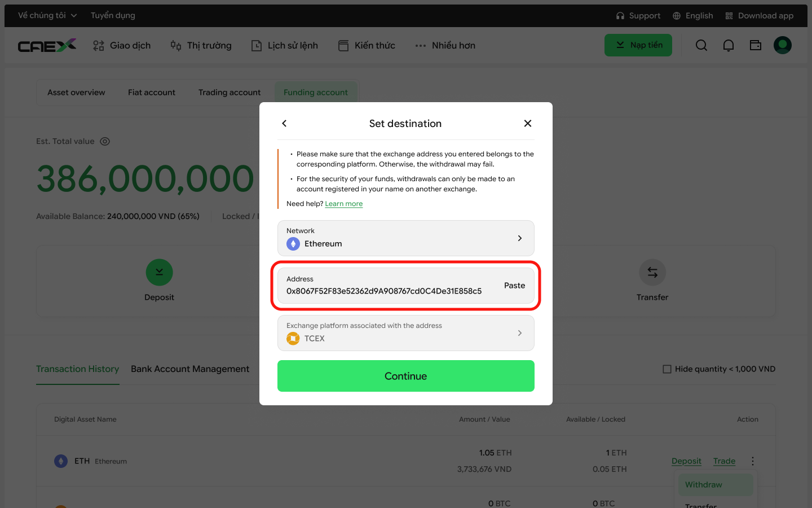The image size is (812, 508).
Task: Click the Transfer arrows icon
Action: coord(652,272)
